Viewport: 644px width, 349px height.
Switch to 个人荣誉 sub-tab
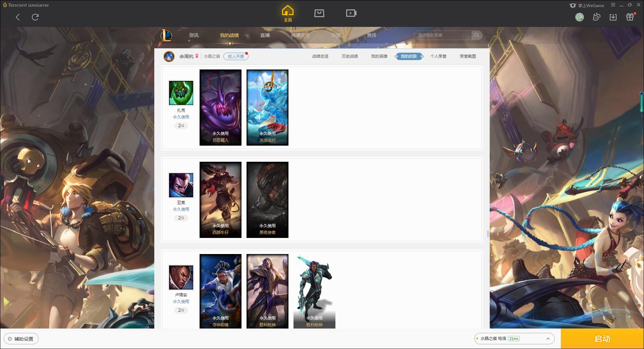click(x=438, y=56)
